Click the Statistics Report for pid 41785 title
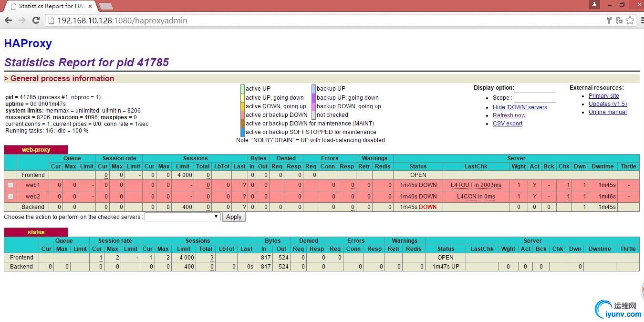The image size is (644, 322). 86,62
